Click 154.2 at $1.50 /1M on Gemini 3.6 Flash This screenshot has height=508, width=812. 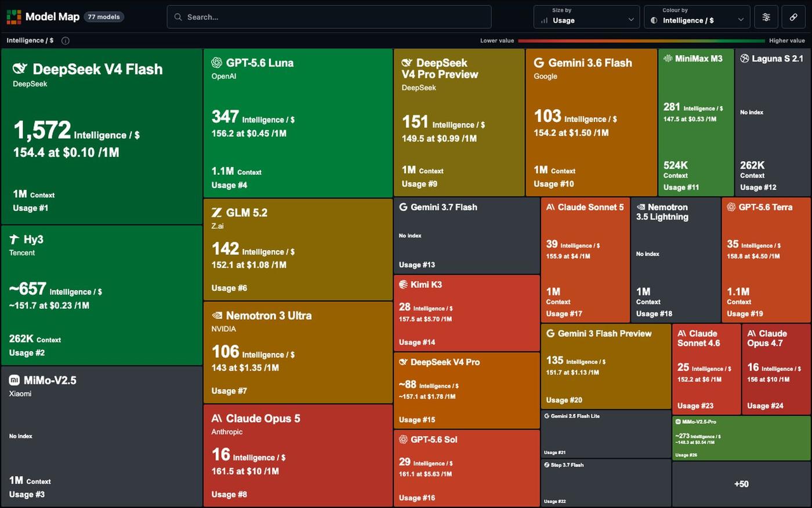pyautogui.click(x=571, y=133)
